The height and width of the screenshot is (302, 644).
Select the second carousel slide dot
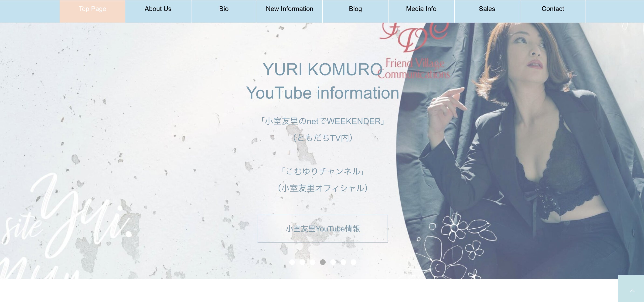tap(302, 262)
